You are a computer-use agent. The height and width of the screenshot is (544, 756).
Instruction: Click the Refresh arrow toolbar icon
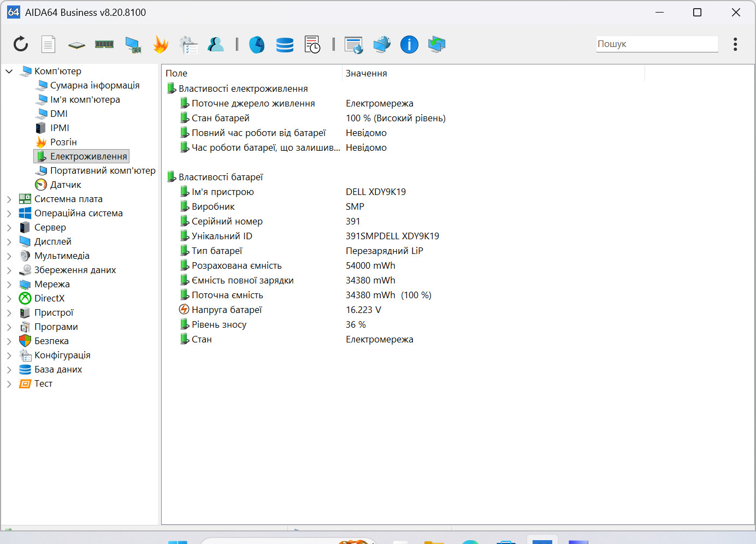tap(21, 44)
